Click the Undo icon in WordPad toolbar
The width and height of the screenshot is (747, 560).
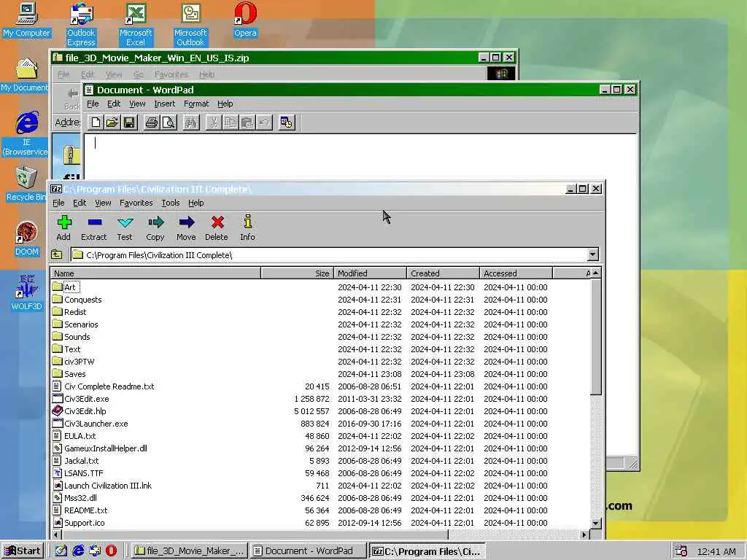[263, 122]
